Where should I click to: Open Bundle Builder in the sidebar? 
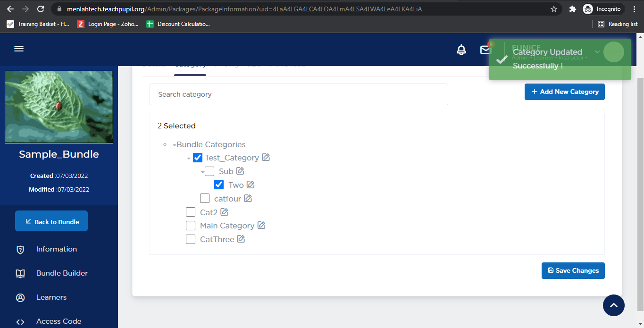pos(62,273)
